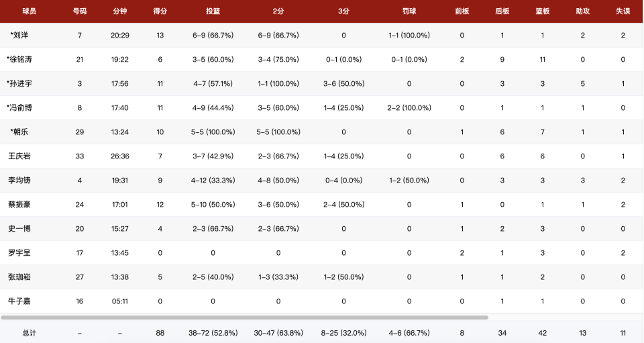Click the 助攻 column header
Viewport: 644px width, 343px height.
[583, 11]
